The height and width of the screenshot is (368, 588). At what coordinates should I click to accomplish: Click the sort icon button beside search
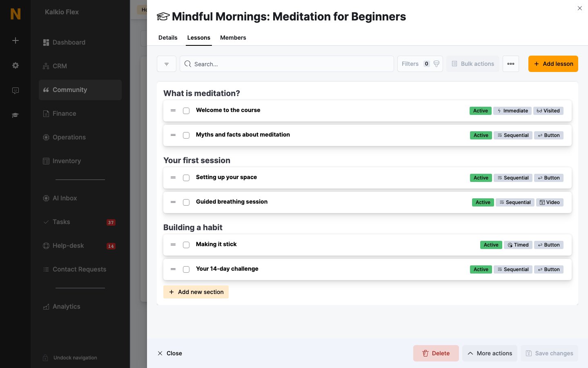point(167,64)
